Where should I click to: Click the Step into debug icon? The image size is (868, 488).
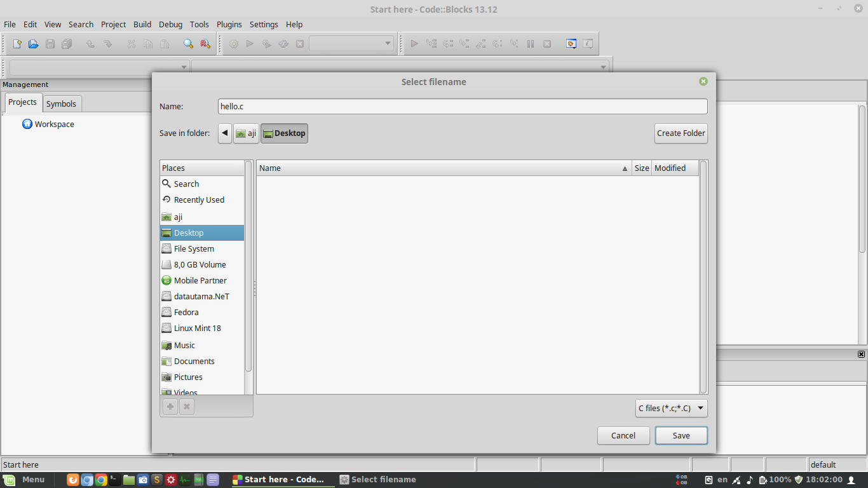[465, 44]
